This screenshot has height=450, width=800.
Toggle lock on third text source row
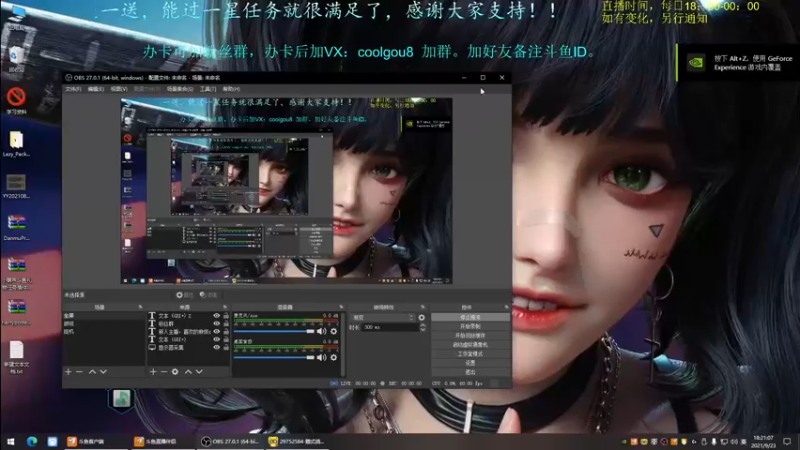[226, 332]
